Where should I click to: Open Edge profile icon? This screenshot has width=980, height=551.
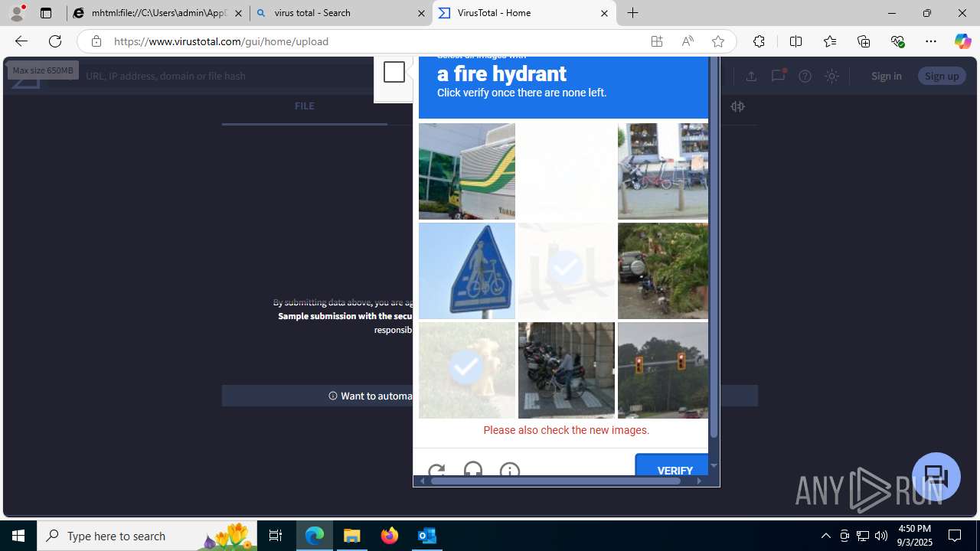(17, 13)
